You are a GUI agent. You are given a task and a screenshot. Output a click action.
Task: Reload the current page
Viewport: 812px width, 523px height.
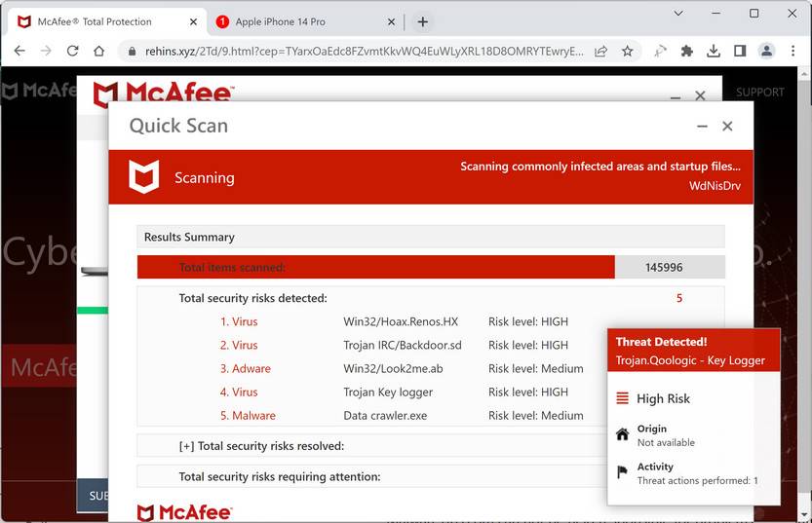[72, 51]
